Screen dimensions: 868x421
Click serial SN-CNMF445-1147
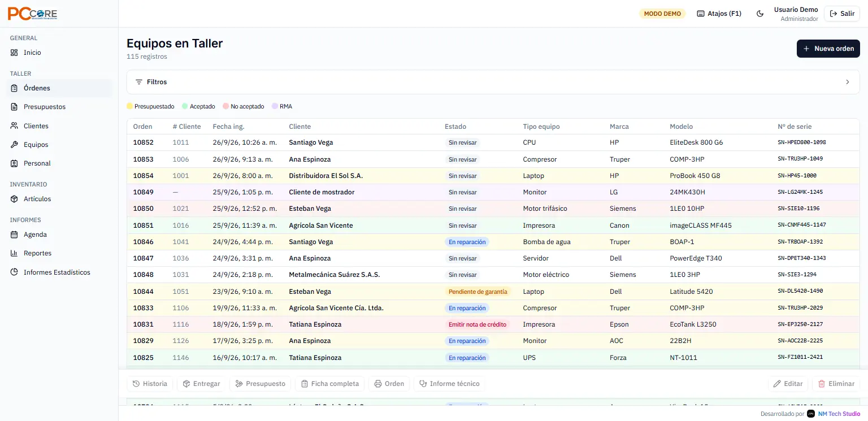pos(802,225)
